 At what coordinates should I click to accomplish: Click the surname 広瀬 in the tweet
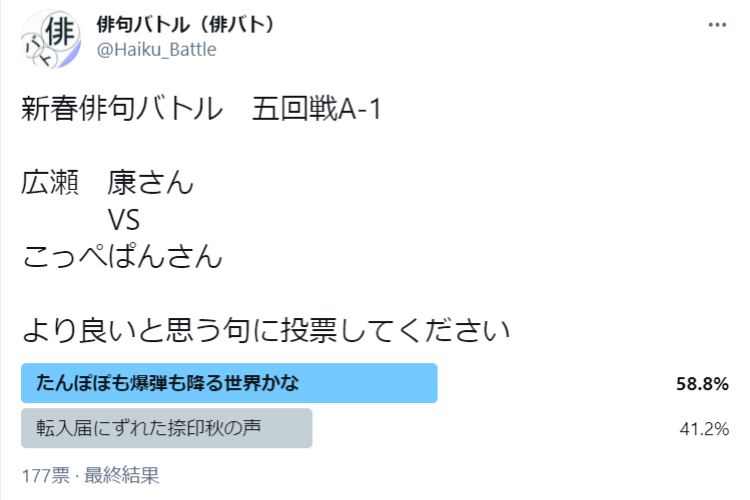pos(51,184)
